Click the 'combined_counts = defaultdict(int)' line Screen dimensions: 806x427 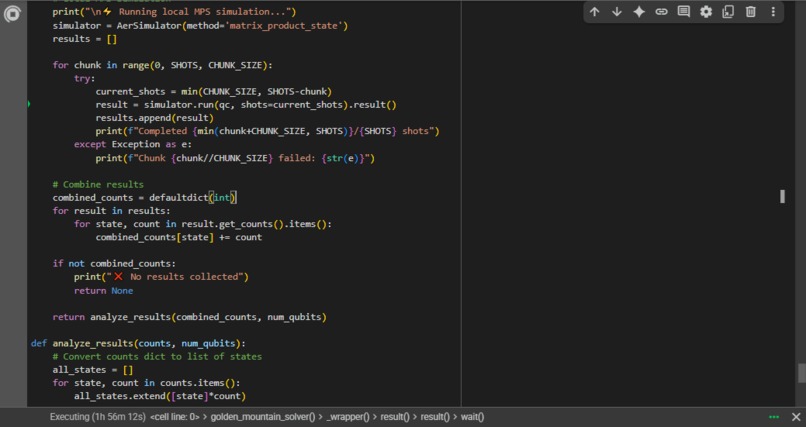tap(144, 198)
